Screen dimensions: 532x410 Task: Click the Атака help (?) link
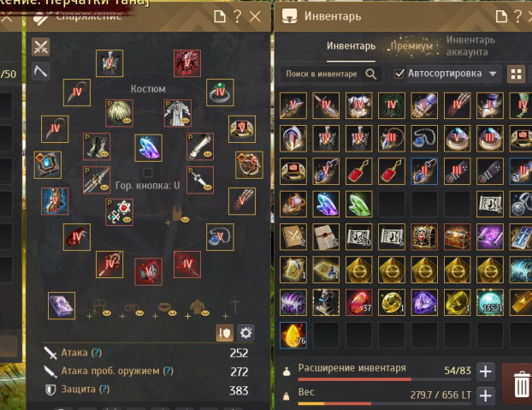pyautogui.click(x=97, y=353)
